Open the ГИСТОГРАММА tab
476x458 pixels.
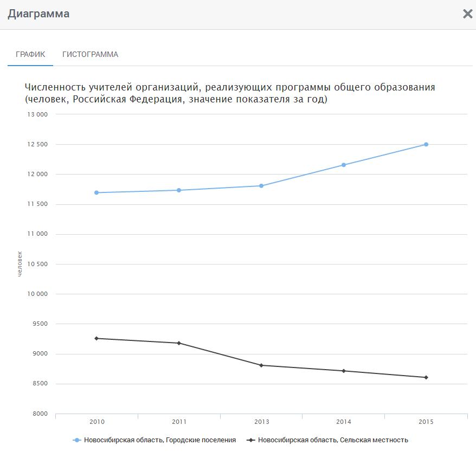[90, 54]
